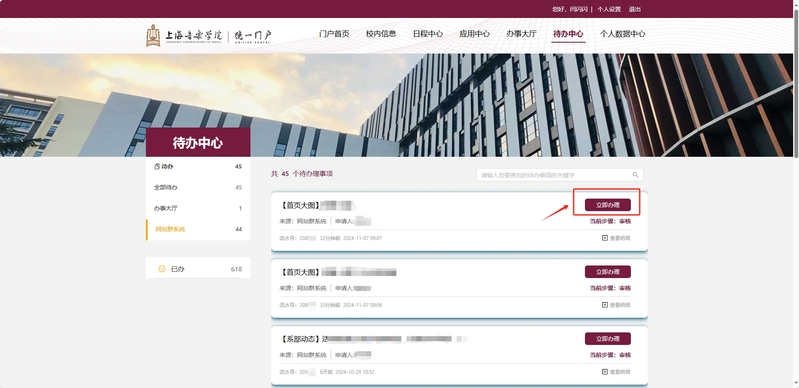
Task: Focus the pending-item keyword search field
Action: point(560,175)
